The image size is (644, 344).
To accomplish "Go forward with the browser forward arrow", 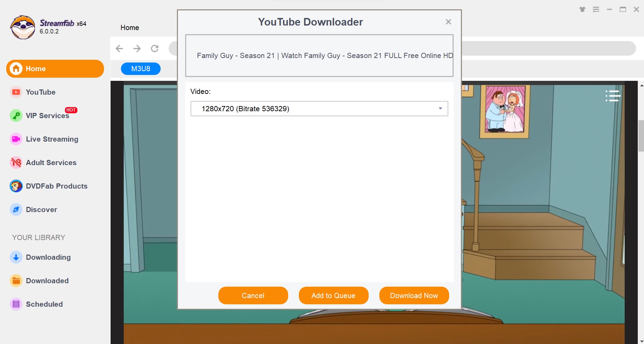I will coord(137,48).
